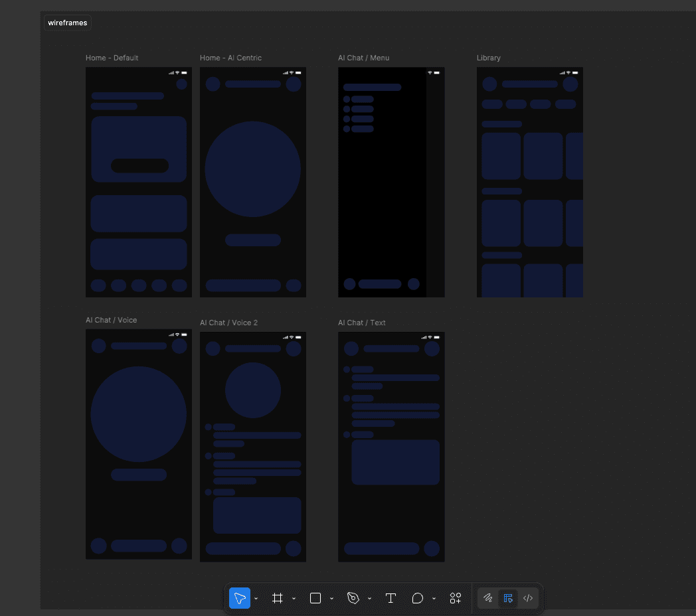Select frame title Home - Default
This screenshot has width=696, height=616.
click(112, 58)
